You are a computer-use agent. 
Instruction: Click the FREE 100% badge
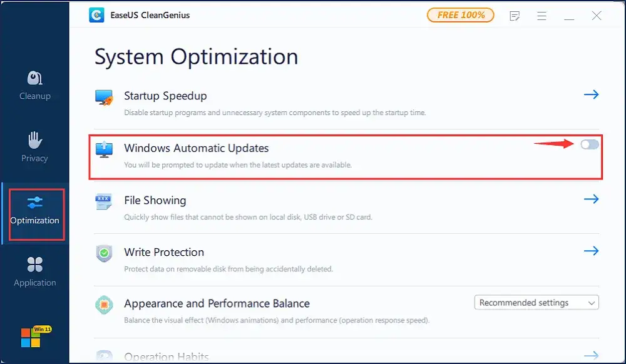click(x=461, y=14)
